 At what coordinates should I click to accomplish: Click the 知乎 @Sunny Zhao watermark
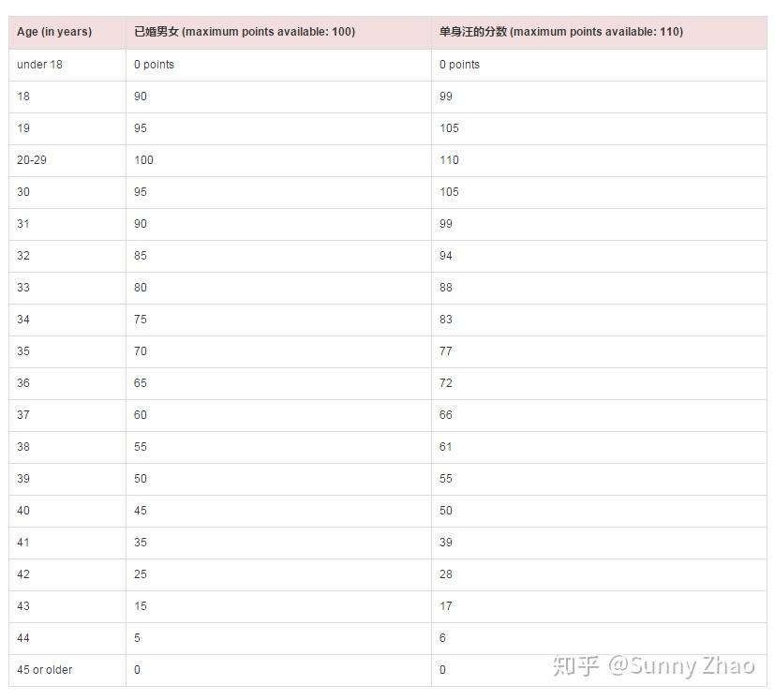tap(653, 665)
